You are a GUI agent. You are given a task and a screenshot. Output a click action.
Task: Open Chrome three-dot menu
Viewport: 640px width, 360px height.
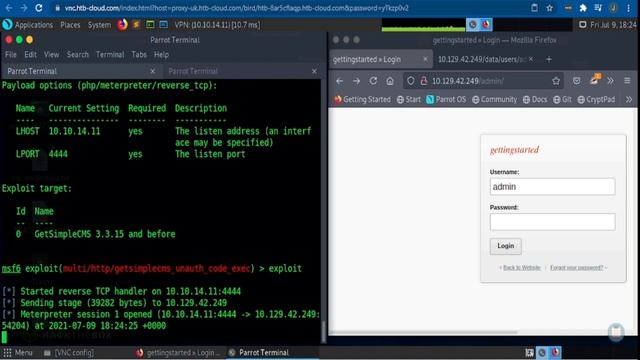click(x=629, y=8)
